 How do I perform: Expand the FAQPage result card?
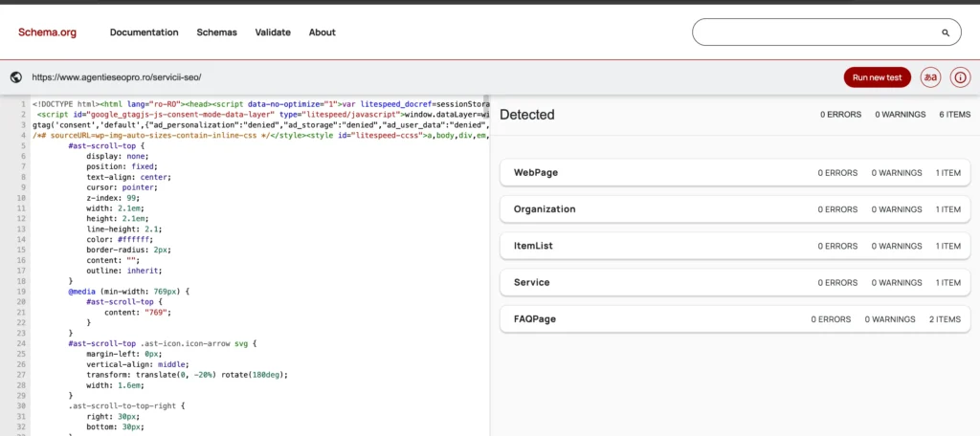tap(735, 319)
